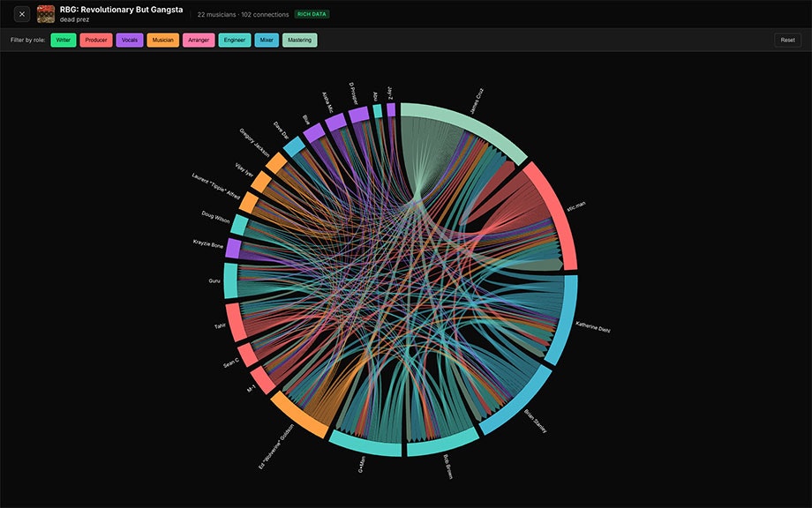Toggle the Mixer role filter

coord(267,40)
